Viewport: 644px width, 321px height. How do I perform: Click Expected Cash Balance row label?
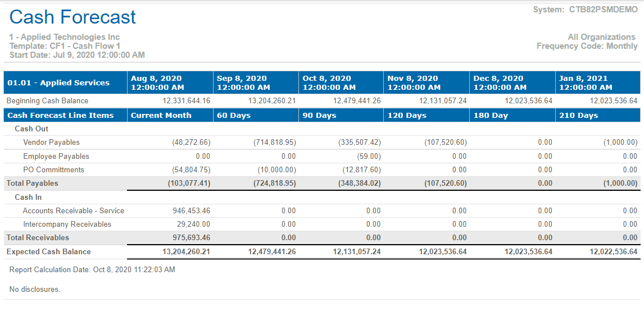48,251
